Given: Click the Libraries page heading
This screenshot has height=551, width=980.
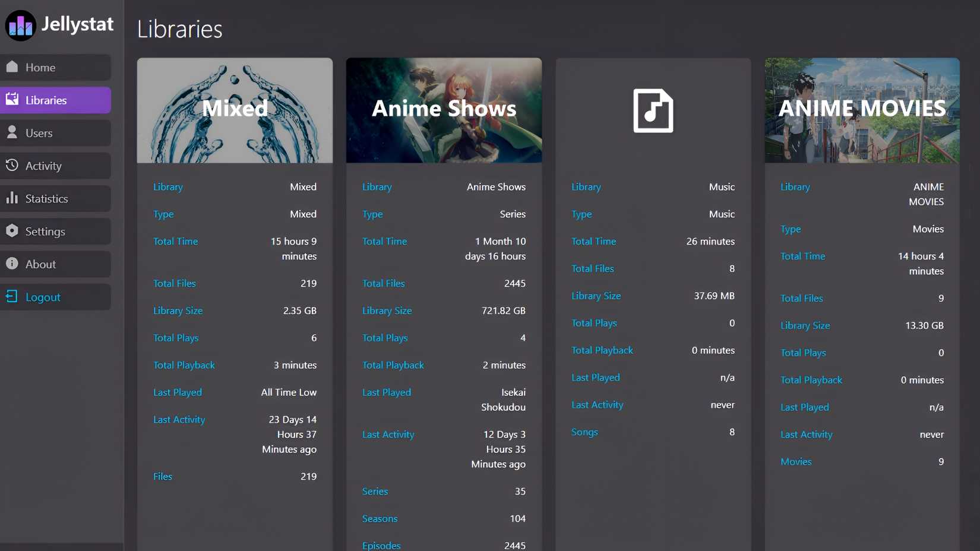Looking at the screenshot, I should tap(179, 29).
